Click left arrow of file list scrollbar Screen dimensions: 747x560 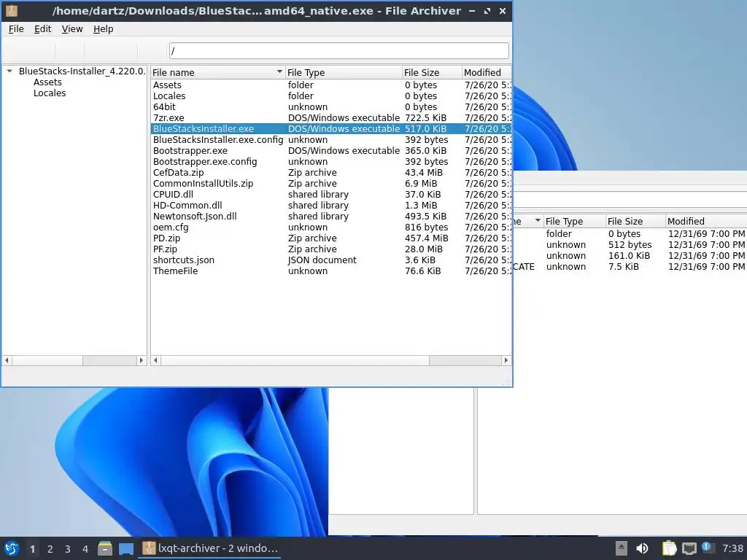tap(155, 360)
